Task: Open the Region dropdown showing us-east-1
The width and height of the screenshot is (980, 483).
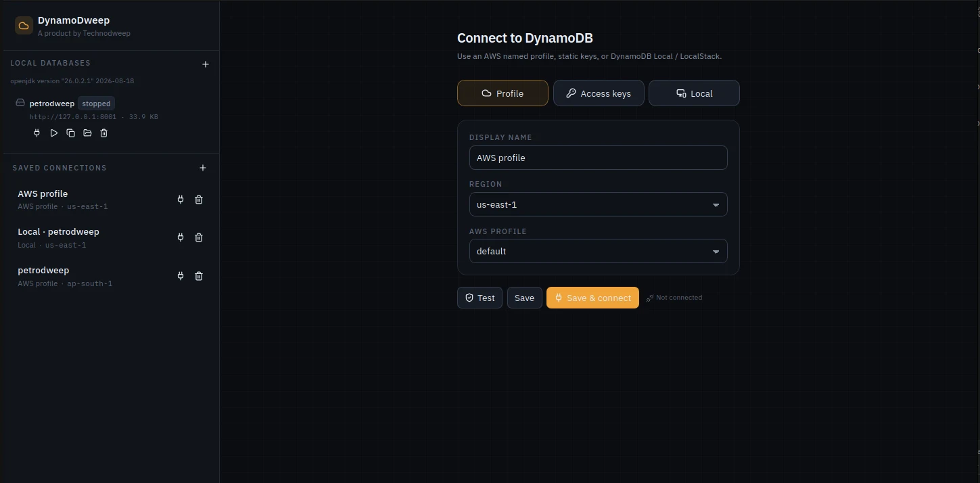Action: tap(598, 204)
